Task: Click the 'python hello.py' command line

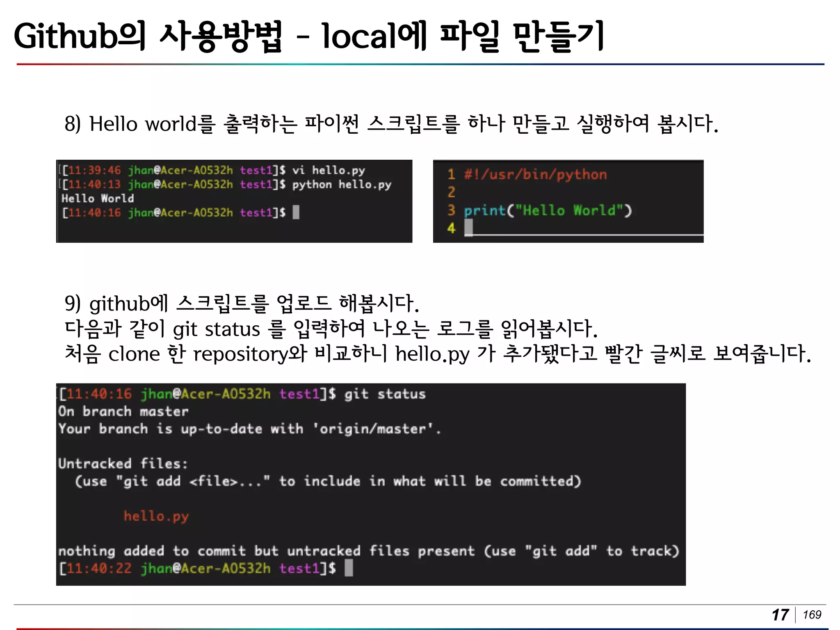Action: pyautogui.click(x=341, y=185)
